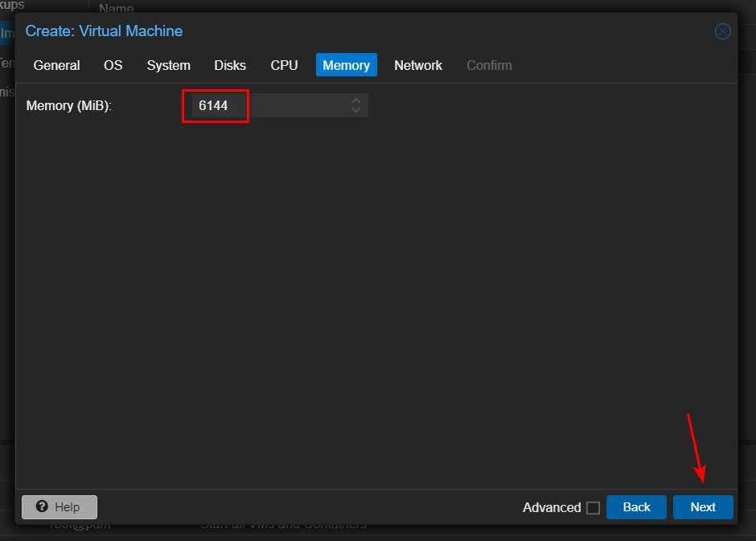Click the greyed-out Confirm tab
The height and width of the screenshot is (541, 756).
point(489,65)
